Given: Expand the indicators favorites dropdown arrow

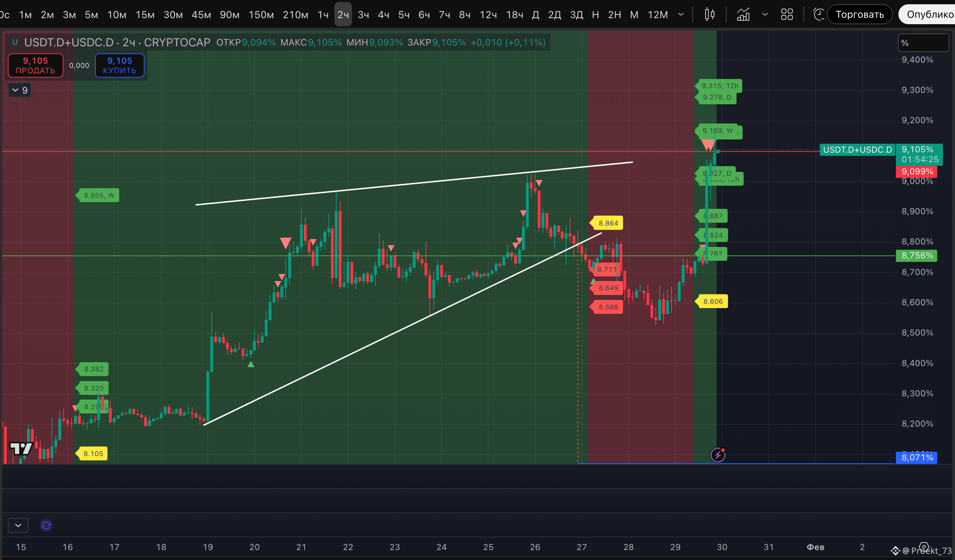Looking at the screenshot, I should [765, 15].
